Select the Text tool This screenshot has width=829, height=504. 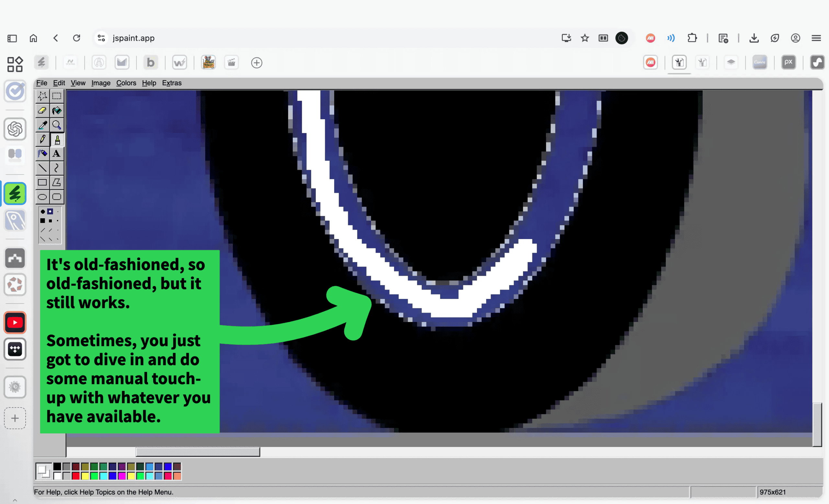(x=57, y=154)
